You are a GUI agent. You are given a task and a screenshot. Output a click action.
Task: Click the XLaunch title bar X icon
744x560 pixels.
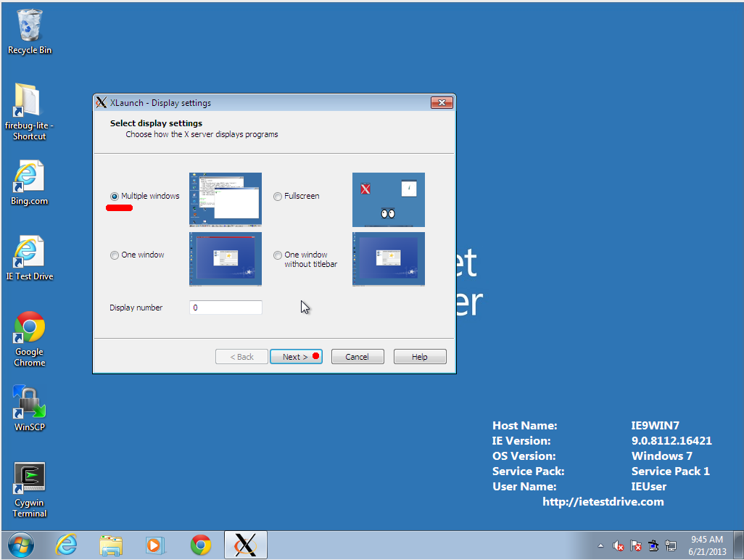pyautogui.click(x=101, y=102)
